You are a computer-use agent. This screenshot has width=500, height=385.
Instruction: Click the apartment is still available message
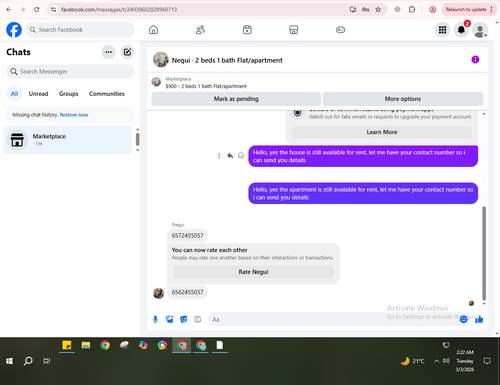point(363,193)
